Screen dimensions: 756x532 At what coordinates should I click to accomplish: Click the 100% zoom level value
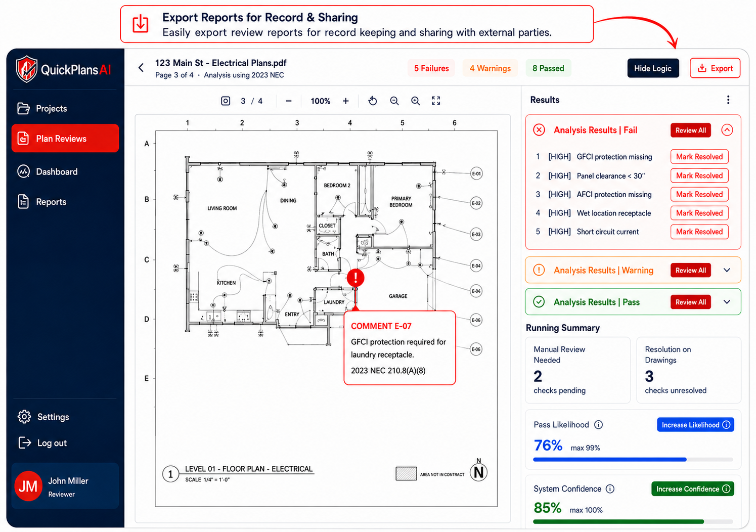(321, 101)
